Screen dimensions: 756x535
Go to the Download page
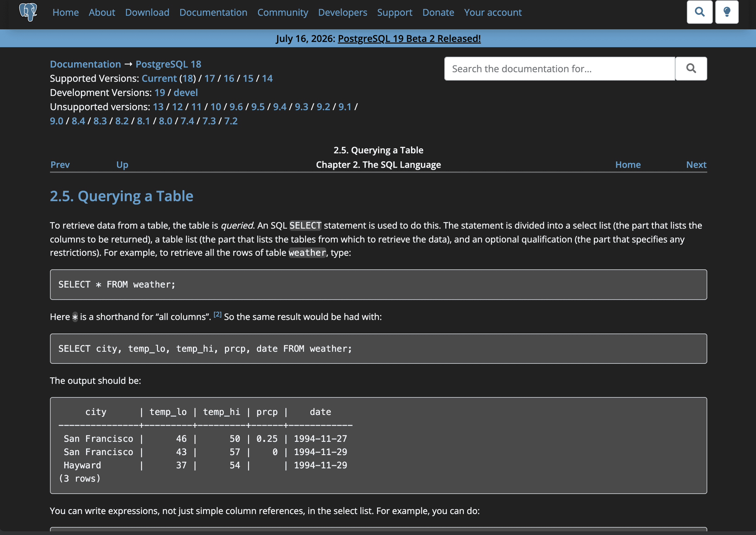[x=147, y=13]
